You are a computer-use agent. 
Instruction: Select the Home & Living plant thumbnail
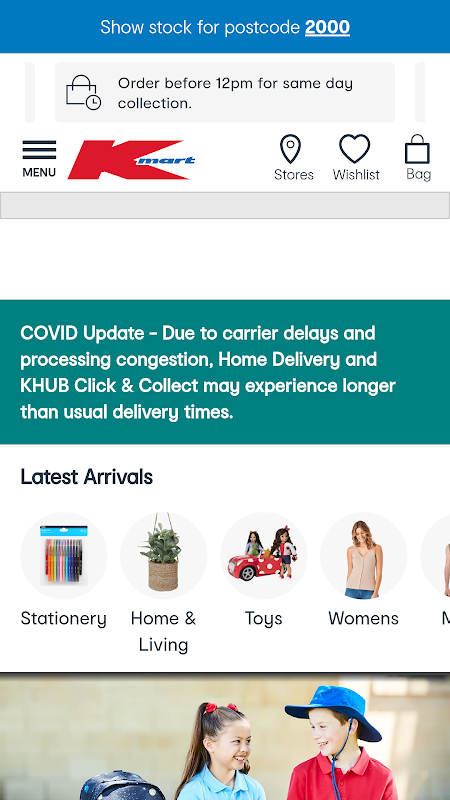click(164, 555)
